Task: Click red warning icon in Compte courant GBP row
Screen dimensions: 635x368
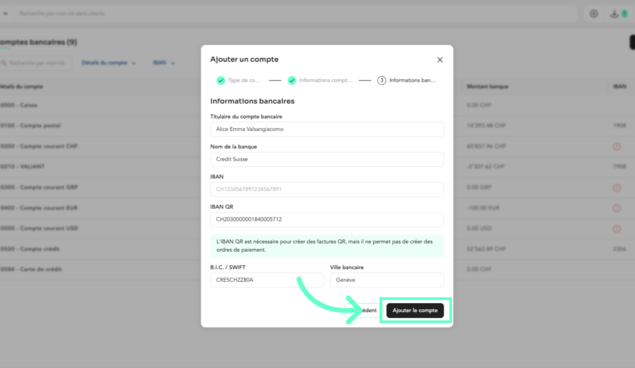Action: [616, 188]
